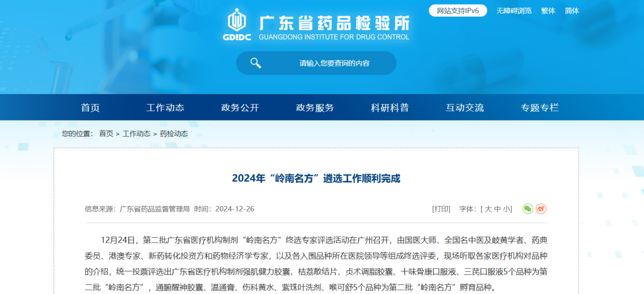This screenshot has width=644, height=294.
Task: Click the GDIDC shield logo
Action: click(236, 22)
